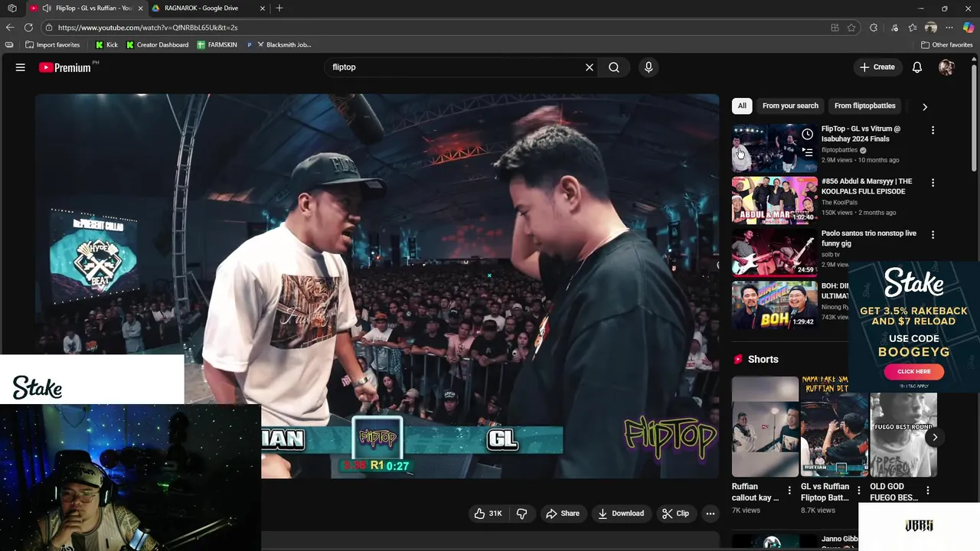Open the KOOLPALS full episode title
This screenshot has width=980, height=551.
pyautogui.click(x=867, y=186)
